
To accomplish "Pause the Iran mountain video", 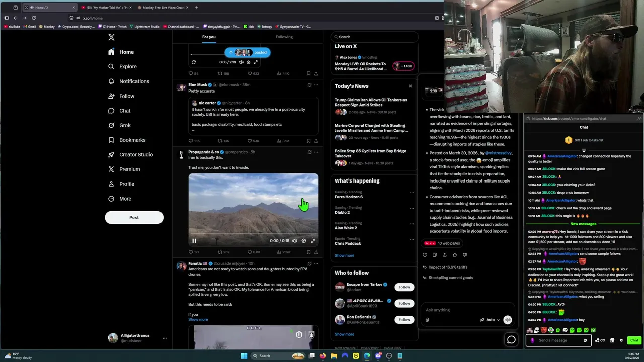I will [194, 241].
